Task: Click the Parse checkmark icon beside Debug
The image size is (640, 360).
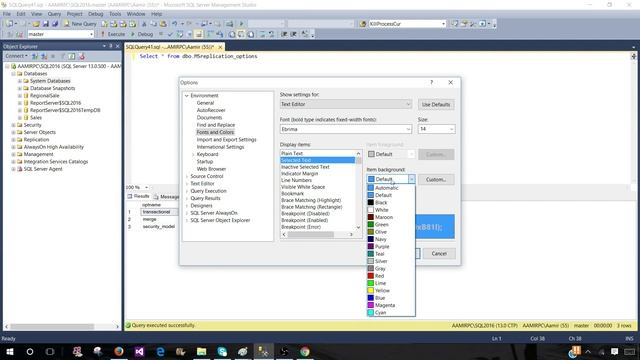Action: coord(170,34)
